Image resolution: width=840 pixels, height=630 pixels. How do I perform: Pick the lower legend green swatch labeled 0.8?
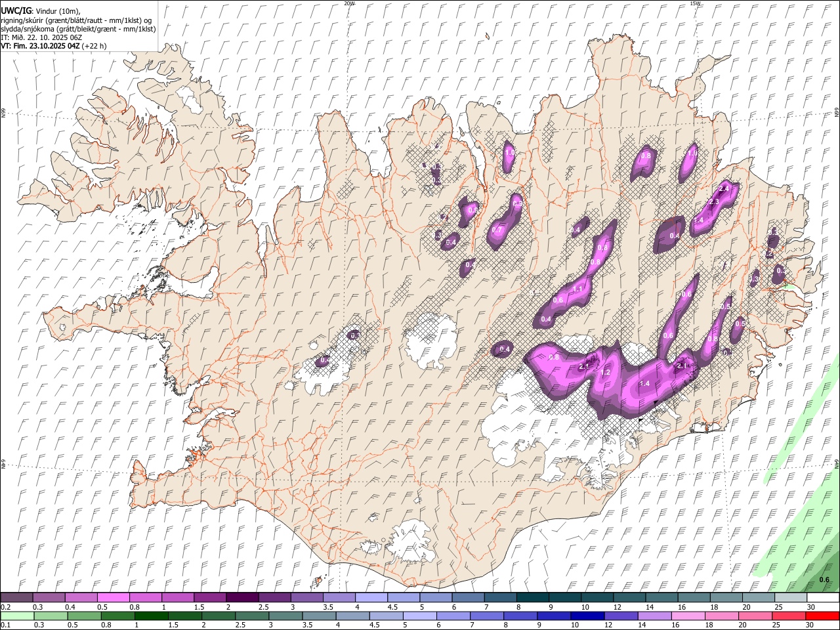117,616
